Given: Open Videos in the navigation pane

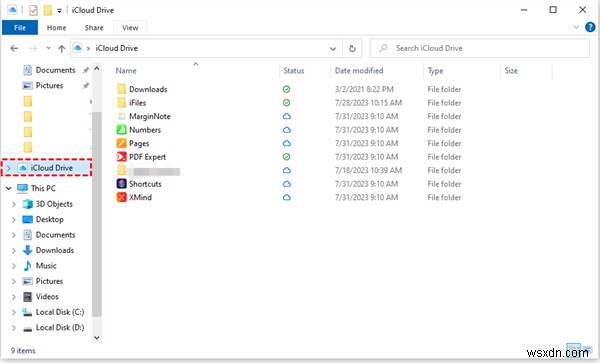Looking at the screenshot, I should tap(47, 296).
